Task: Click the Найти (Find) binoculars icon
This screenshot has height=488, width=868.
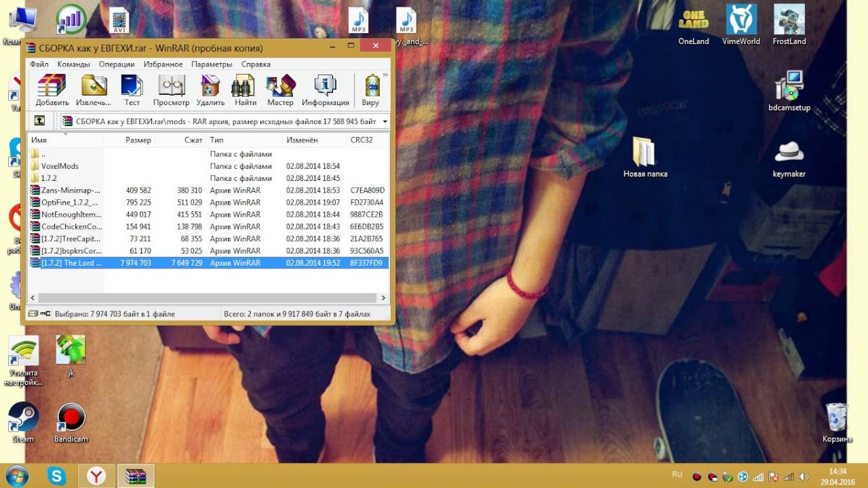Action: pyautogui.click(x=245, y=90)
